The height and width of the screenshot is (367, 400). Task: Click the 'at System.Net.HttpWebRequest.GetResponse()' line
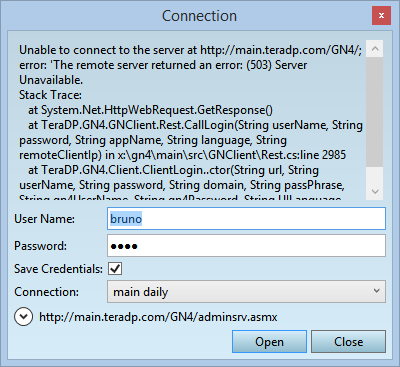[x=150, y=110]
